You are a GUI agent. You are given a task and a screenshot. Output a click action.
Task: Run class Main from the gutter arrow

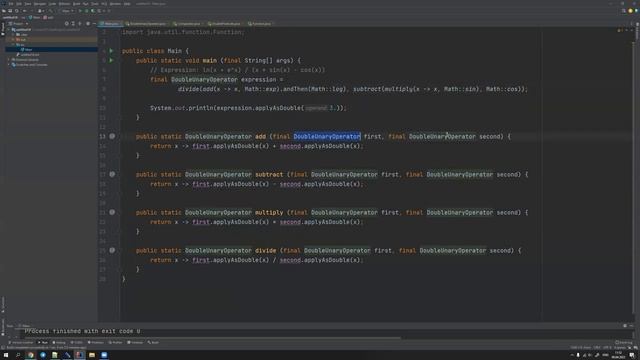click(111, 51)
